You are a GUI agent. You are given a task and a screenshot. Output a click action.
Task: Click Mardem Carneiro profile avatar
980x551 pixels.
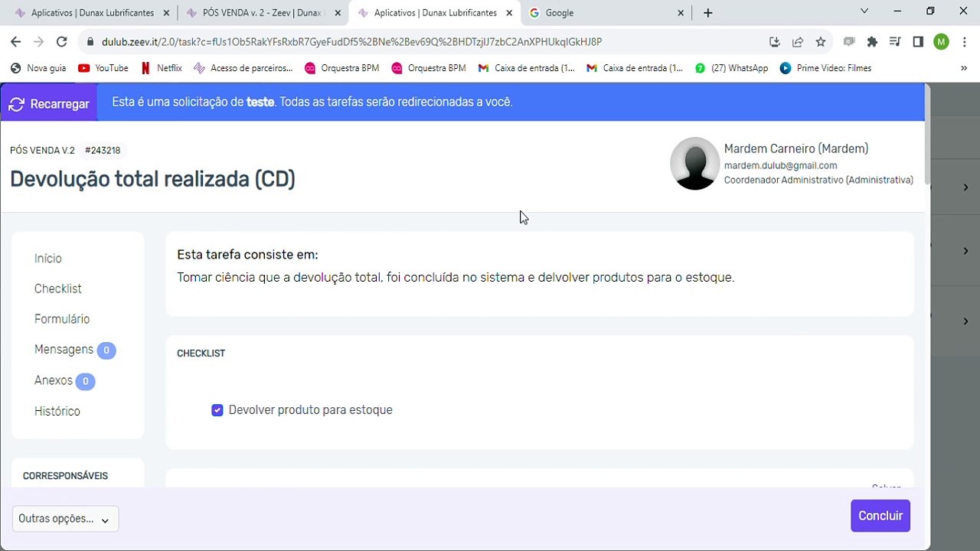pyautogui.click(x=695, y=164)
